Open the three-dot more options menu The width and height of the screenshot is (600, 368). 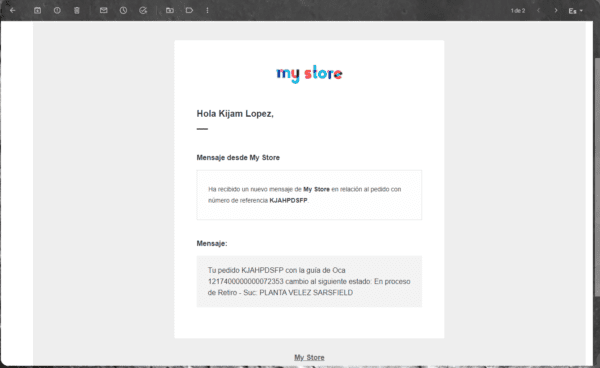pyautogui.click(x=207, y=10)
